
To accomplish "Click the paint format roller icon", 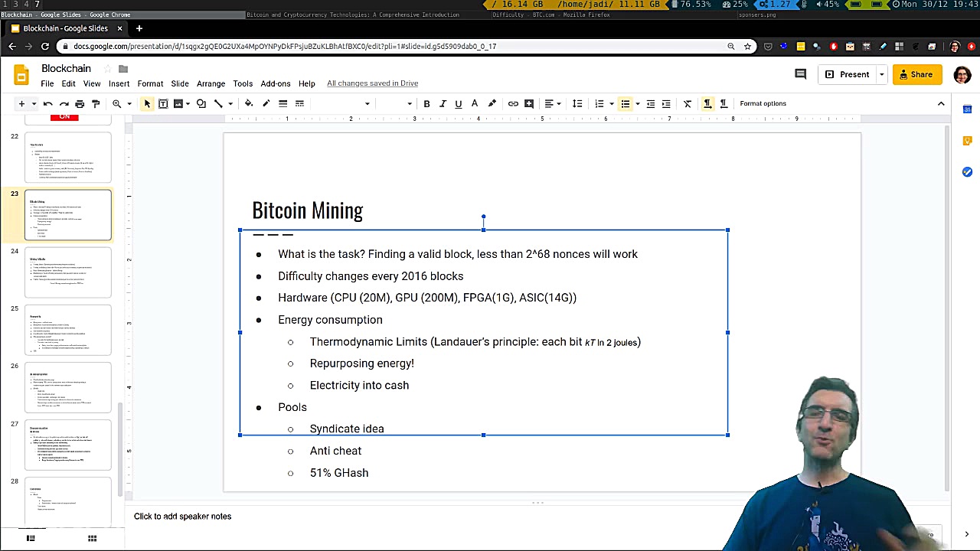I will coord(96,103).
